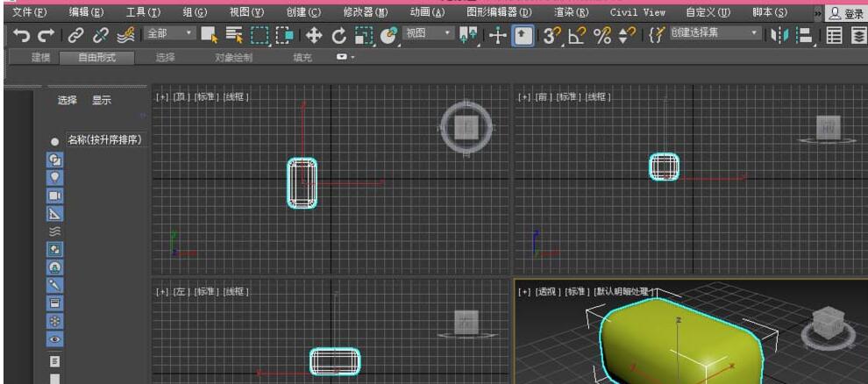The image size is (868, 384).
Task: Open the [左] view menu in left viewport
Action: coord(181,291)
